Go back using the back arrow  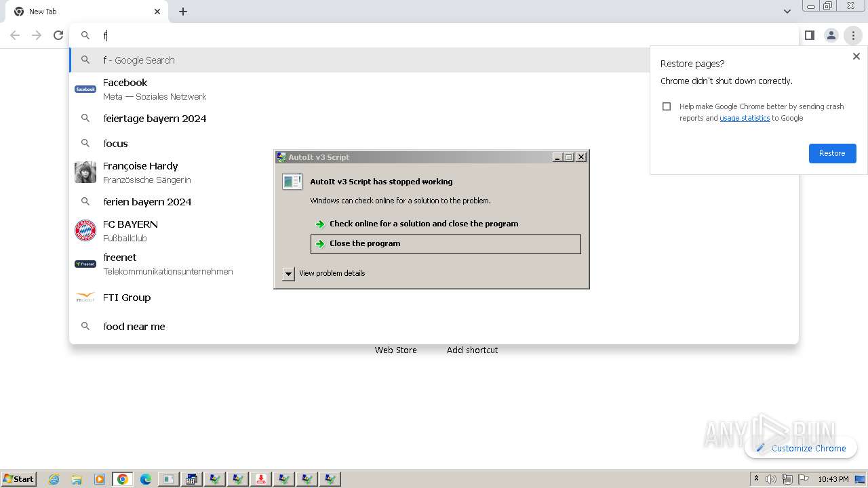point(15,35)
